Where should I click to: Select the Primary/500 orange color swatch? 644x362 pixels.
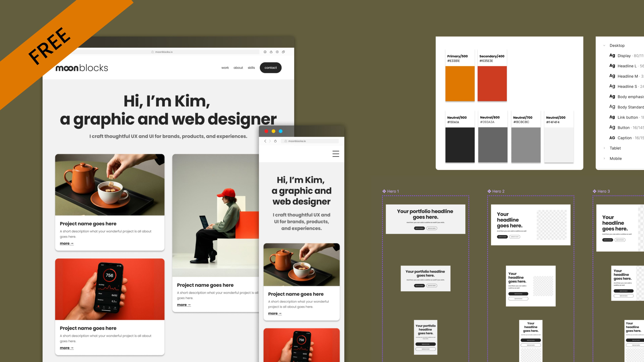tap(460, 84)
